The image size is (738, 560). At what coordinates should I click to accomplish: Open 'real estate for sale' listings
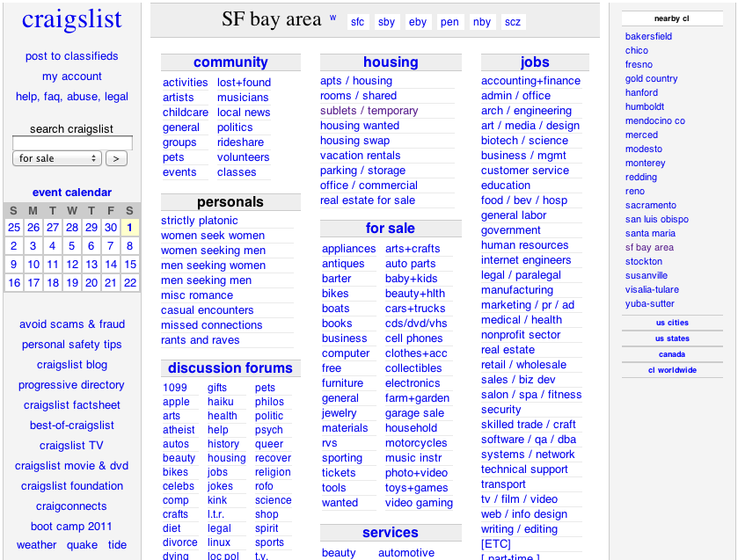367,200
